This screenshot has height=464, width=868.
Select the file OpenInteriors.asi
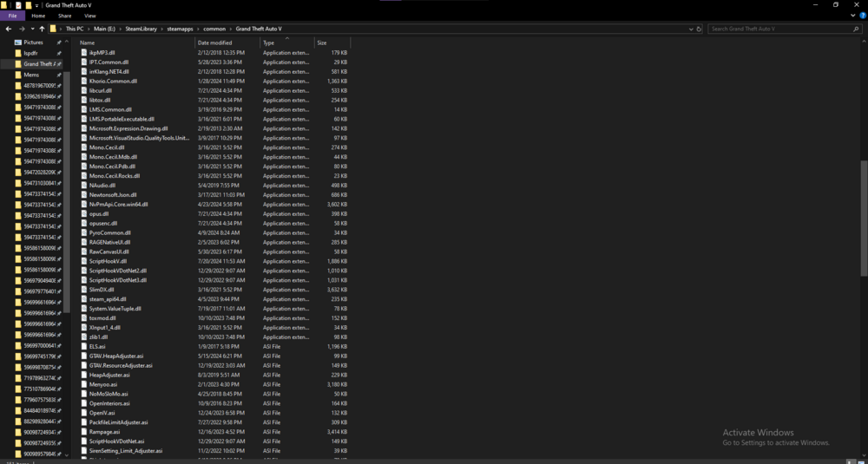coord(109,403)
